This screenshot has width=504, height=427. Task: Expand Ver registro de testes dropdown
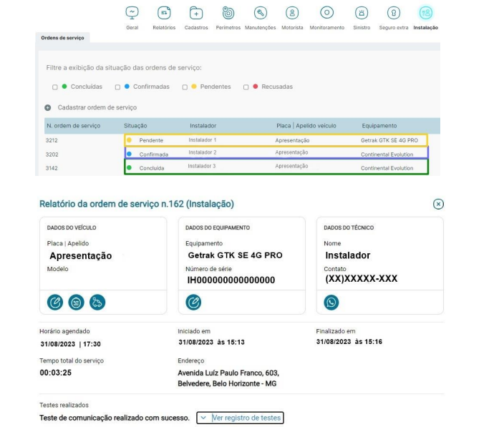tap(240, 418)
